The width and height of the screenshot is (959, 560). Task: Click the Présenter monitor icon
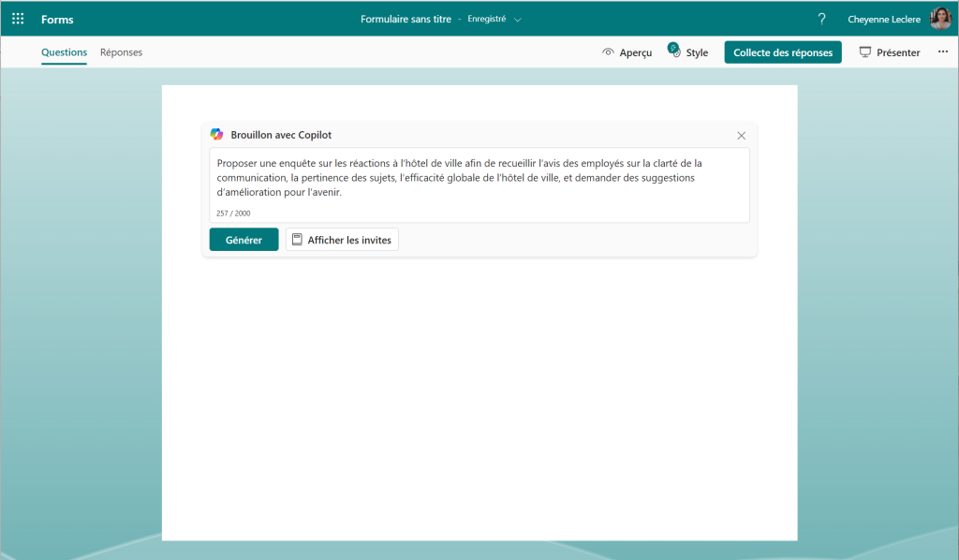[863, 52]
